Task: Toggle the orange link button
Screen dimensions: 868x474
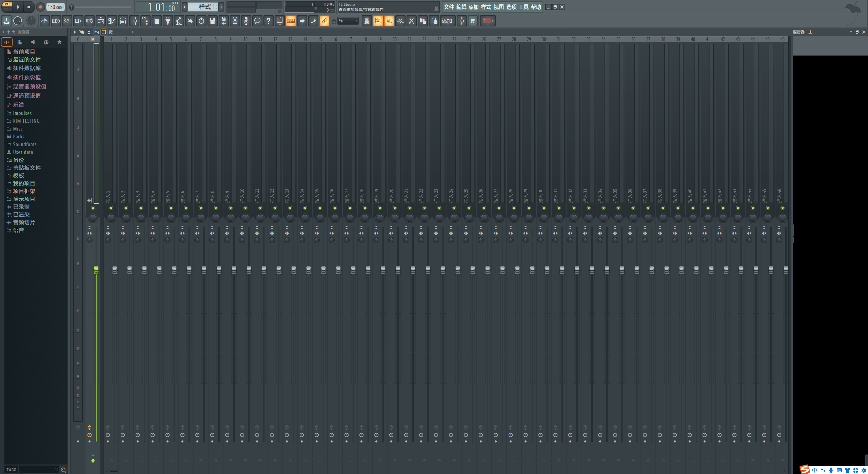Action: click(324, 21)
